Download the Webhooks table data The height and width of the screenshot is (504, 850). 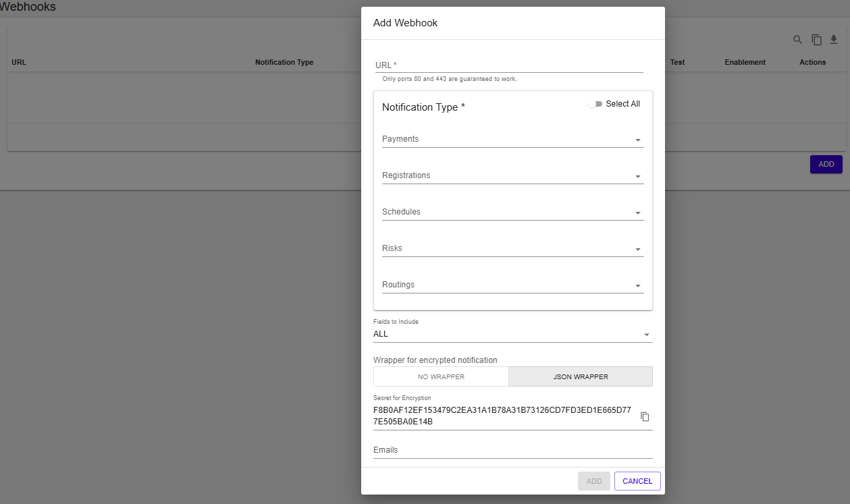pos(834,40)
